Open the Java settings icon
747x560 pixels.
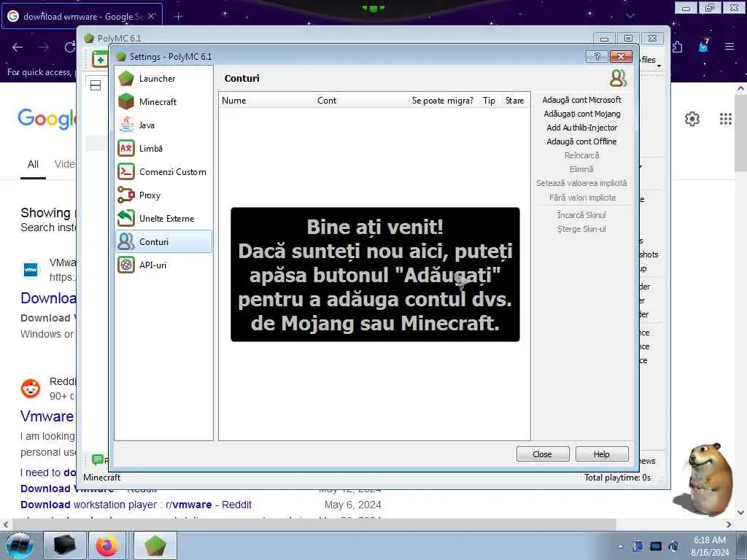point(126,125)
